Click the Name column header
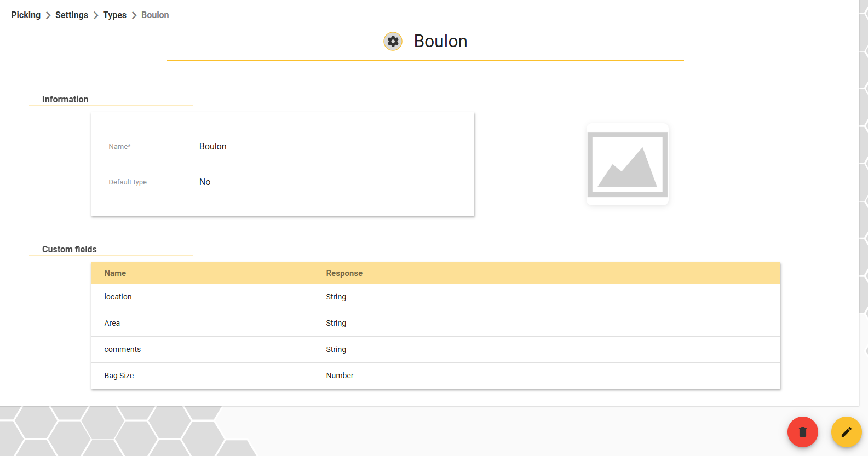The width and height of the screenshot is (868, 456). (115, 273)
